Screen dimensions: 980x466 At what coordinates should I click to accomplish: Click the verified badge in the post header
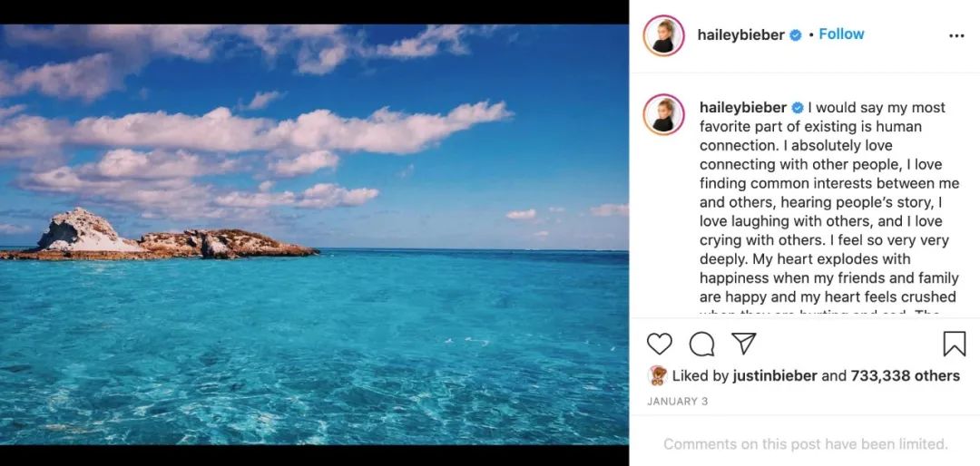coord(796,35)
